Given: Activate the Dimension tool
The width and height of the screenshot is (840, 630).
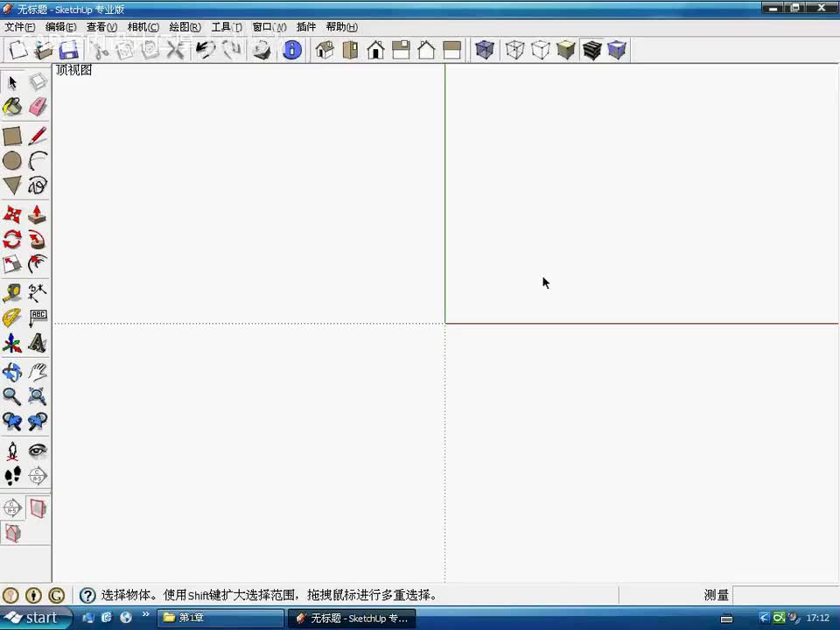Looking at the screenshot, I should [x=38, y=293].
